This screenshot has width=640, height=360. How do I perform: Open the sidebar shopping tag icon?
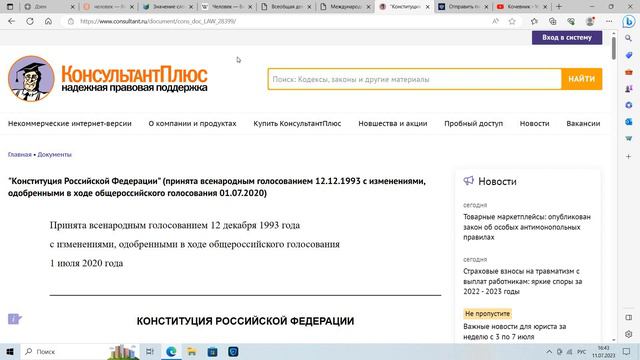point(629,55)
